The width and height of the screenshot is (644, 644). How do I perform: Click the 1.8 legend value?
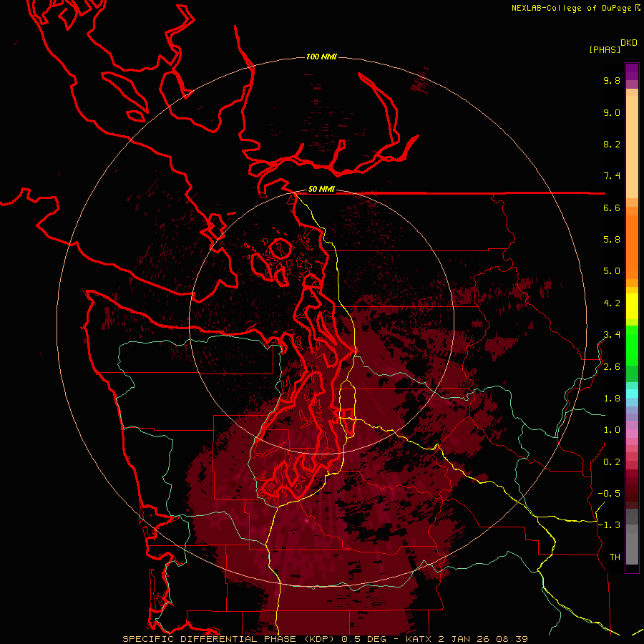612,399
